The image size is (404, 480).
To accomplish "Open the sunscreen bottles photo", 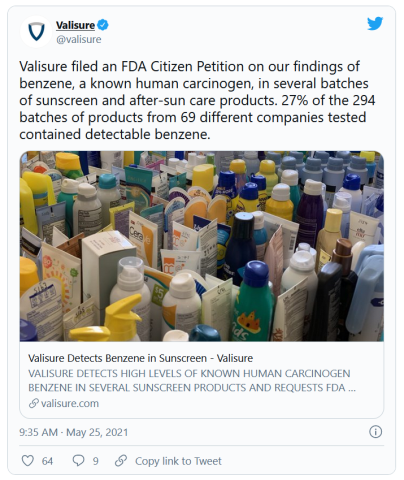I will 202,246.
